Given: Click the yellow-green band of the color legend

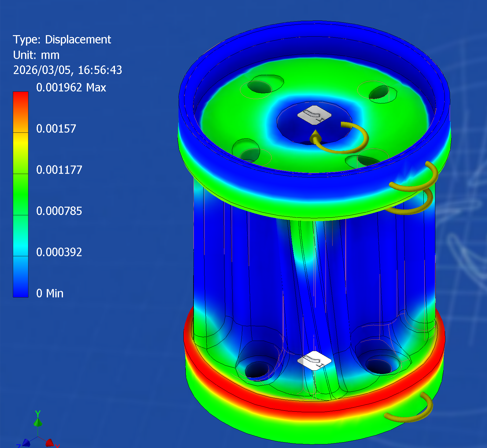Looking at the screenshot, I should click(x=20, y=153).
